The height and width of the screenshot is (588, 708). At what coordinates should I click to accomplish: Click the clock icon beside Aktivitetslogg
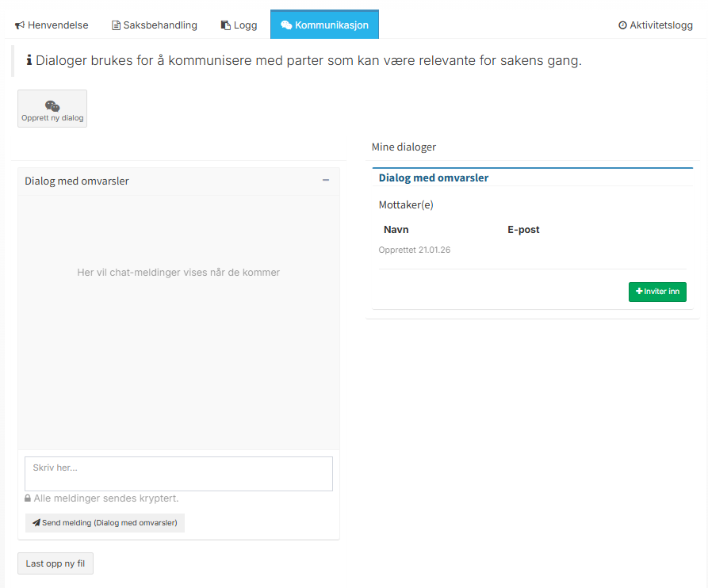(622, 25)
